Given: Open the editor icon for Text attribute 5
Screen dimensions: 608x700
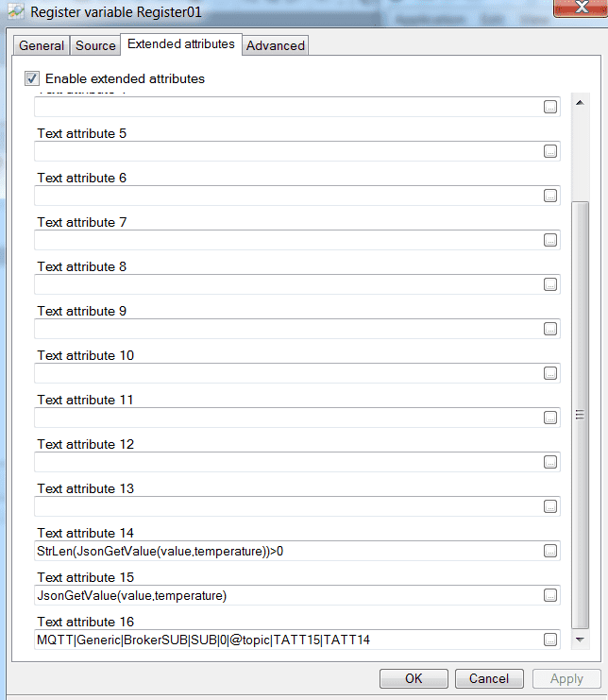Looking at the screenshot, I should click(550, 151).
